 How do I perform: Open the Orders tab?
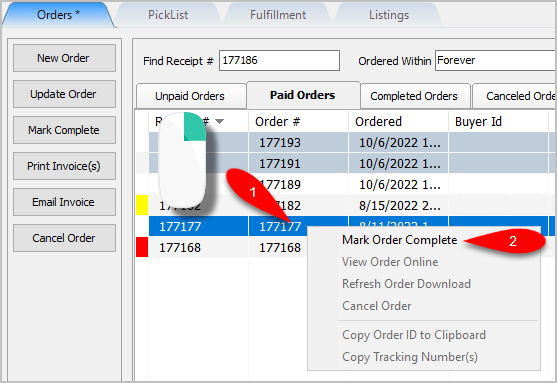(59, 15)
